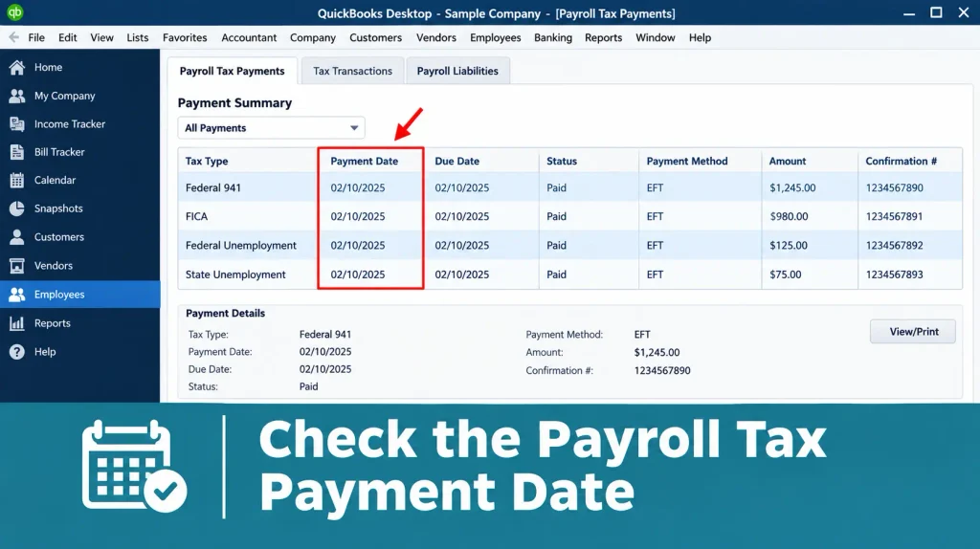Click the View/Print button
The width and height of the screenshot is (980, 549).
click(912, 332)
